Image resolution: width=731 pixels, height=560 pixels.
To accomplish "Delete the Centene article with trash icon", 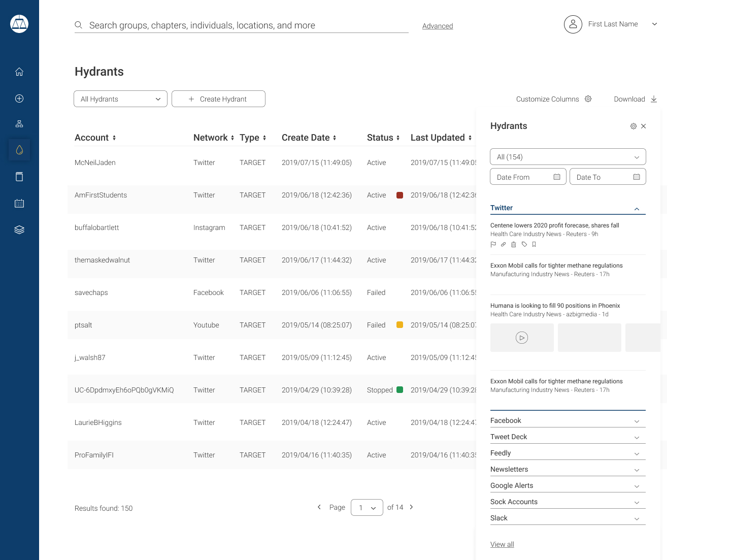I will coord(514,245).
